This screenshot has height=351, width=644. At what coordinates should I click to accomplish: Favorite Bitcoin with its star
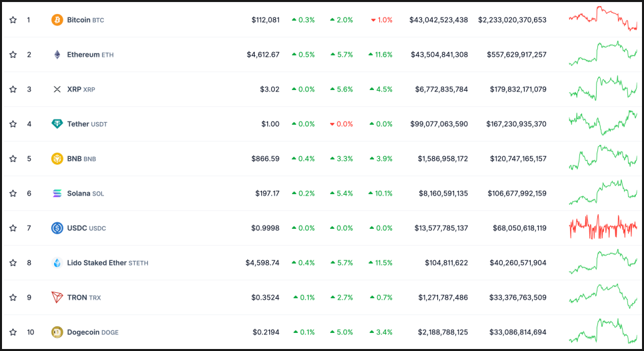pos(13,20)
